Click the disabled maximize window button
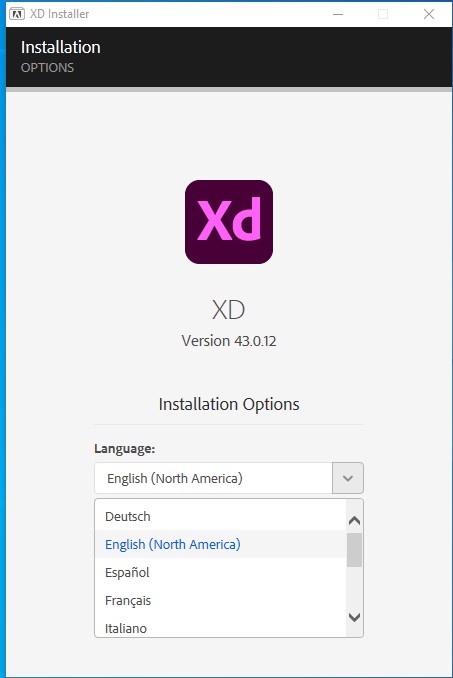This screenshot has height=678, width=453. click(383, 14)
